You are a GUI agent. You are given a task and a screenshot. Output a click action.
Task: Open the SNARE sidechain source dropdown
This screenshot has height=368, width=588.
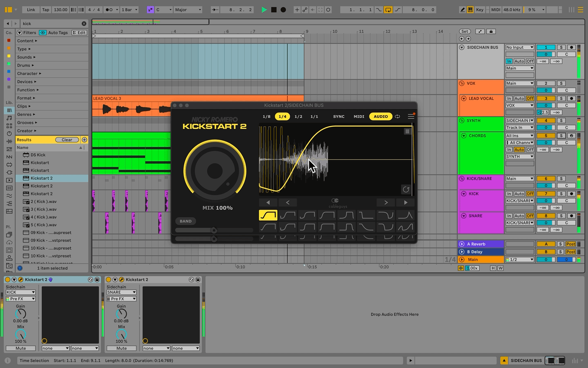tap(121, 292)
